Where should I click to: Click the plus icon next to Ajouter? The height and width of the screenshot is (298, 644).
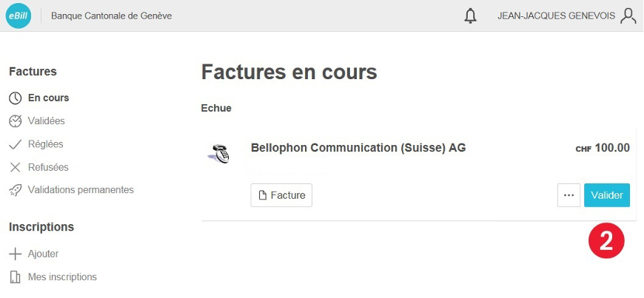(16, 254)
